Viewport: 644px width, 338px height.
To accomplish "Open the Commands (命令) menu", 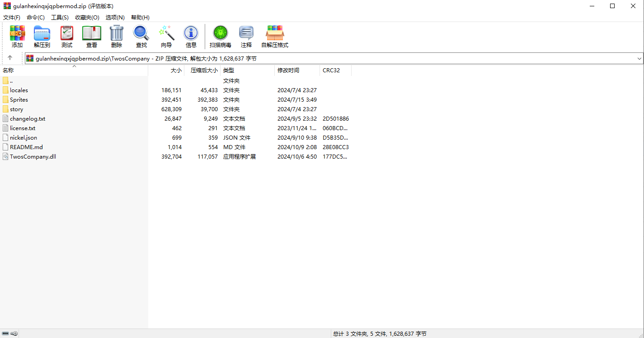I will click(x=36, y=17).
